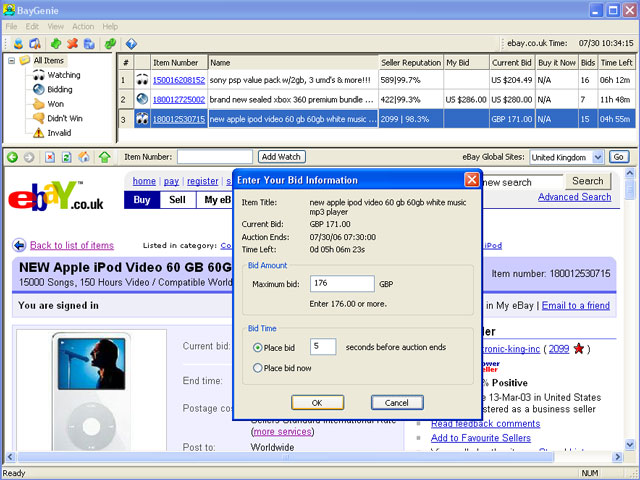Click the green refresh all items icon

pos(110,43)
